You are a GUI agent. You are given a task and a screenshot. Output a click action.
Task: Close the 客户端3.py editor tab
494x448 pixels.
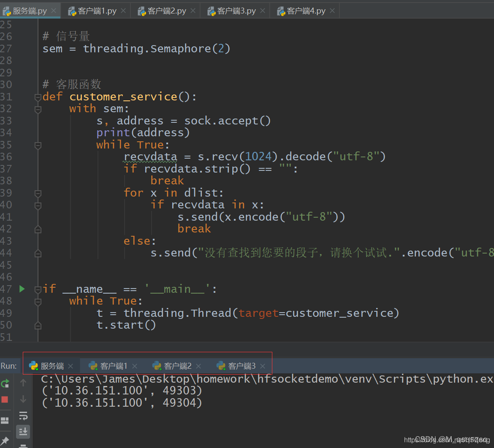coord(263,11)
